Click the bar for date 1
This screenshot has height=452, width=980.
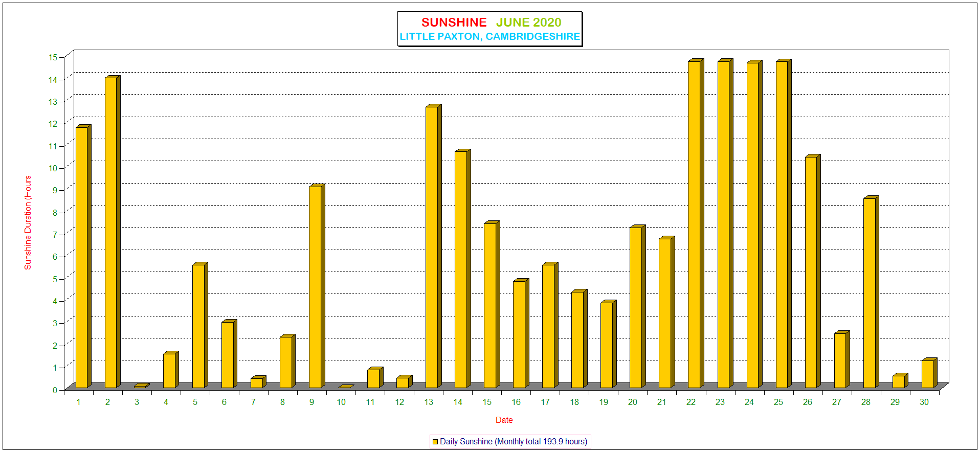83,256
